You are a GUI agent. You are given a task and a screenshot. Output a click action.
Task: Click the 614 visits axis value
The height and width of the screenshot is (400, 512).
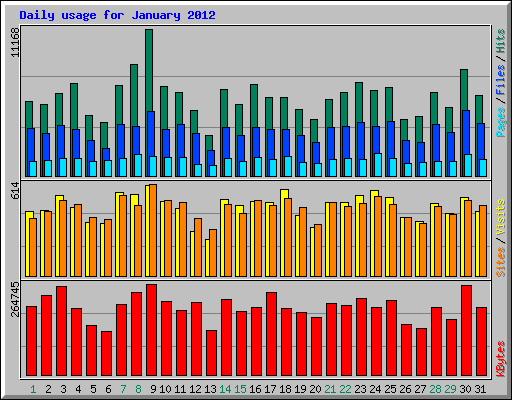[x=15, y=191]
